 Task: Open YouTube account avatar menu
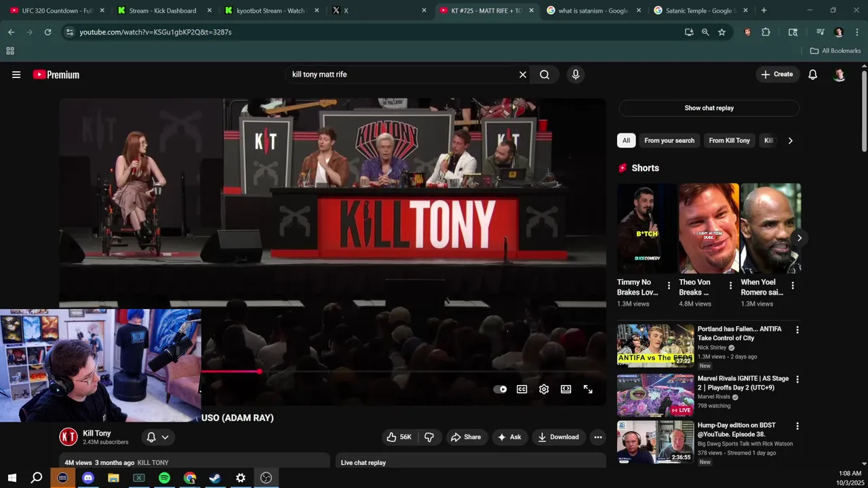click(840, 75)
